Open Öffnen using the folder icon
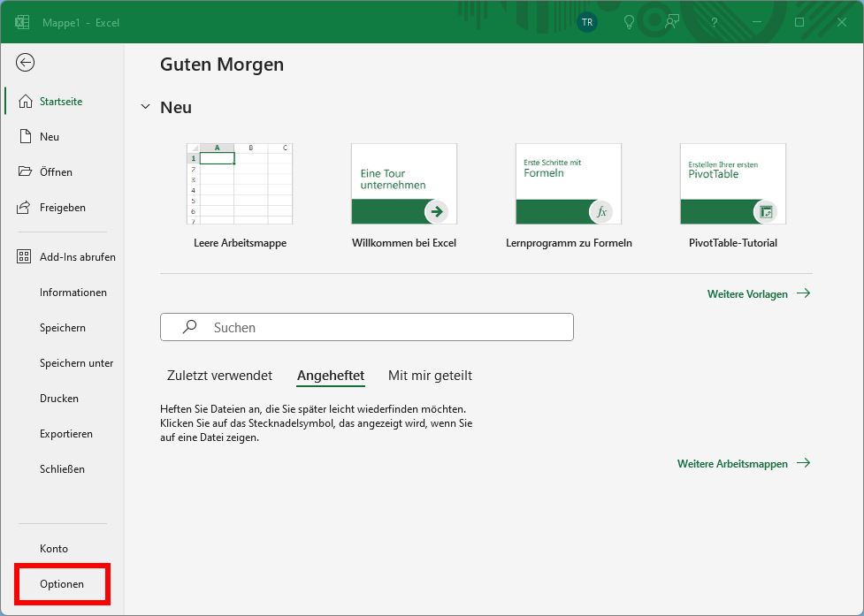 [26, 171]
